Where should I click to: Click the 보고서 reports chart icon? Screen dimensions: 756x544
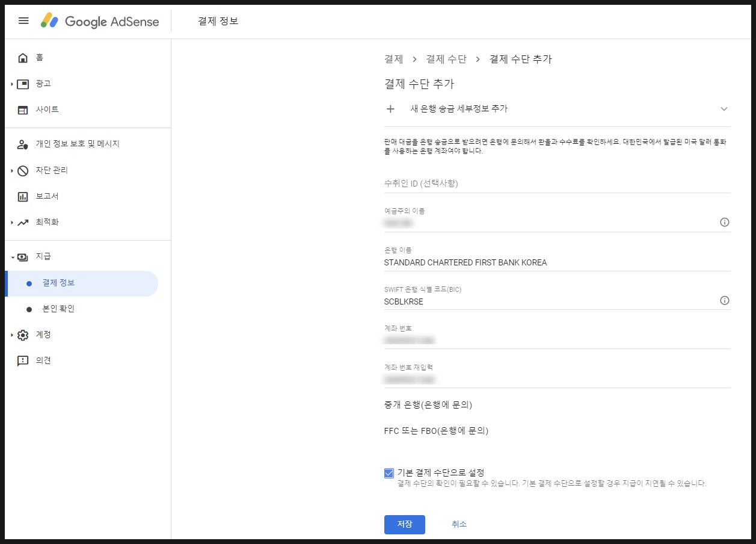click(x=23, y=197)
